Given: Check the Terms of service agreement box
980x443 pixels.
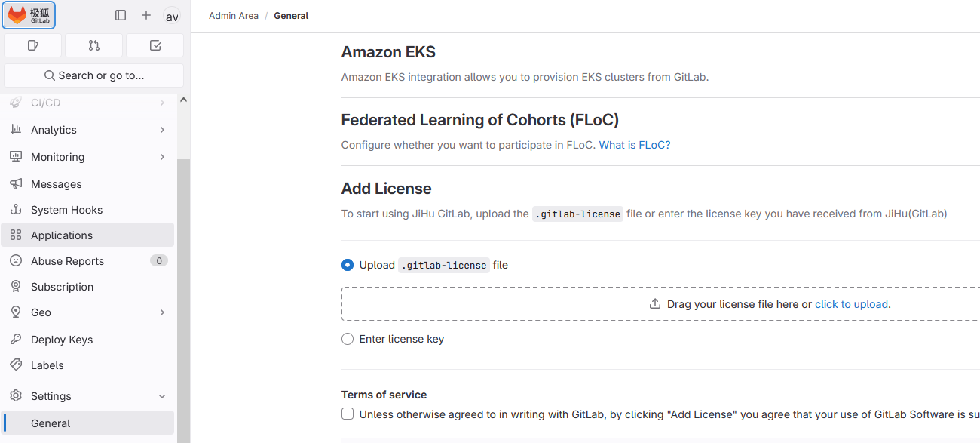Looking at the screenshot, I should [x=348, y=414].
